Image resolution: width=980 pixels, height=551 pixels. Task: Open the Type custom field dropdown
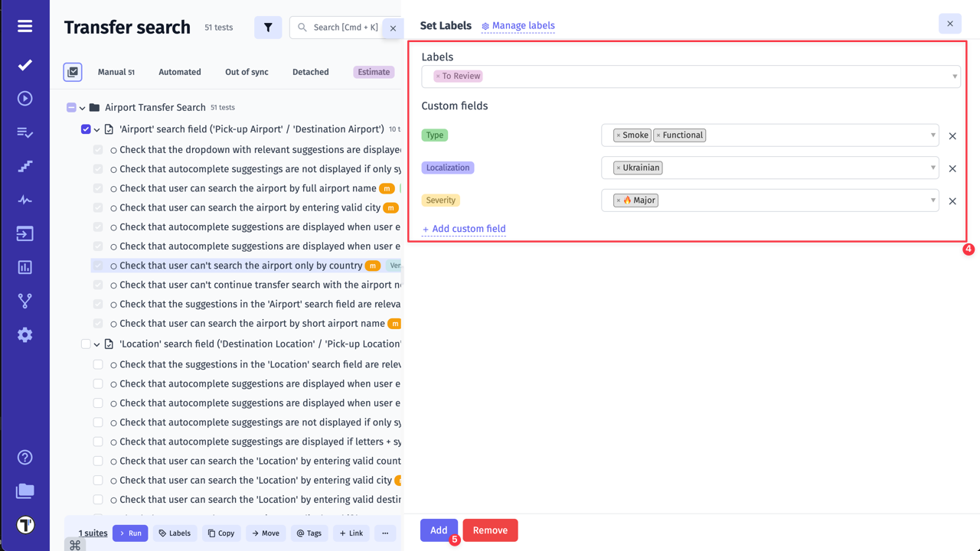point(933,135)
